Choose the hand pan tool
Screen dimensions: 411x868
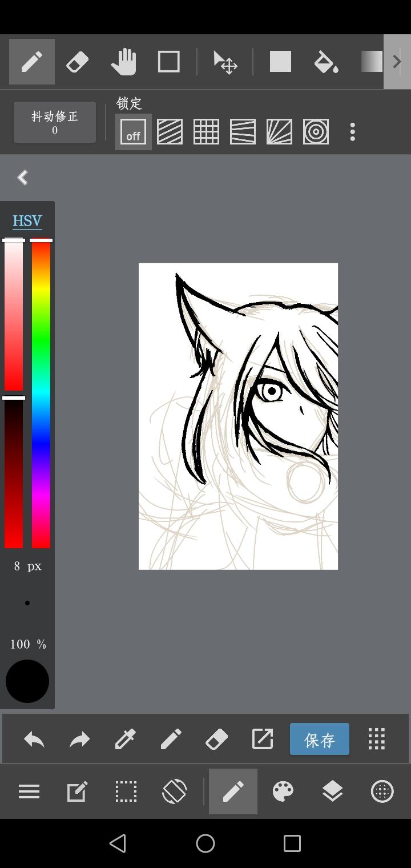(123, 62)
